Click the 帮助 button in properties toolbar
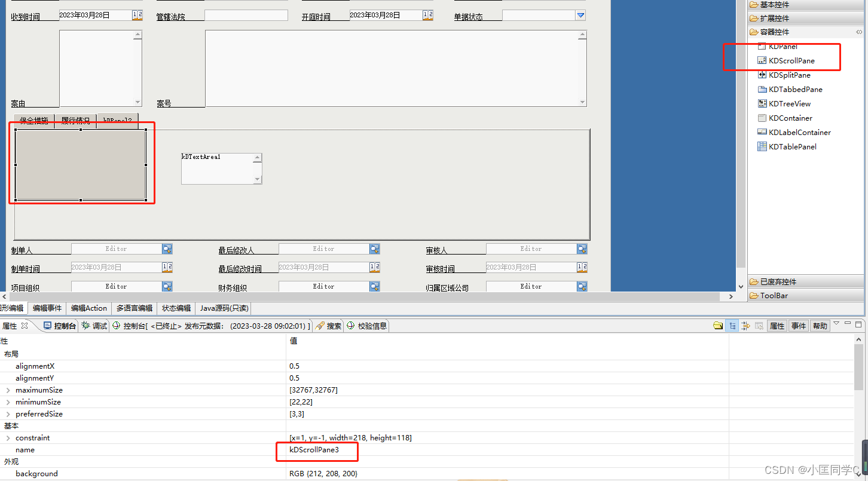Screen dimensions: 868x481 (x=820, y=326)
